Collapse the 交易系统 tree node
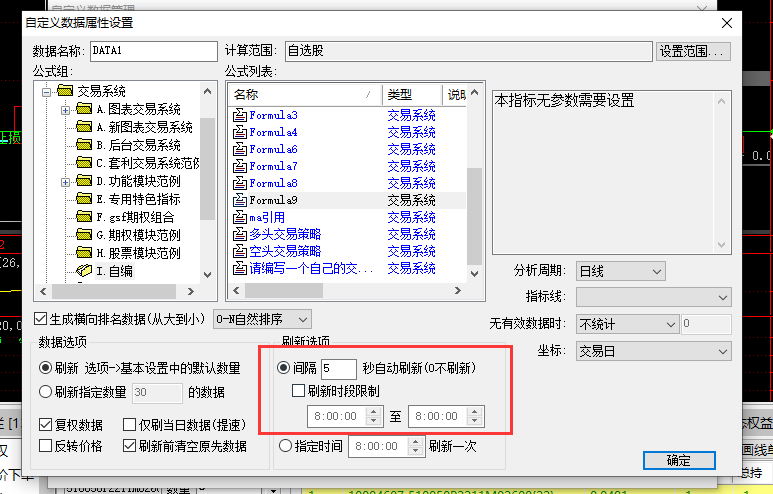 click(x=46, y=92)
